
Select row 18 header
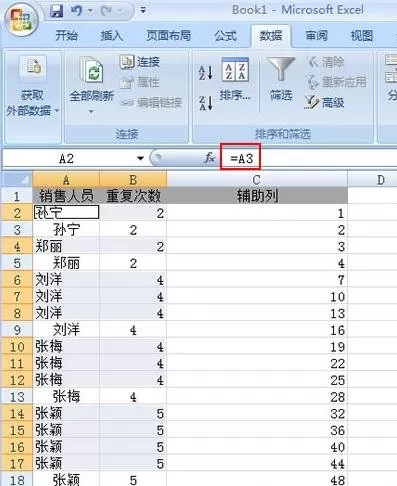[x=17, y=479]
